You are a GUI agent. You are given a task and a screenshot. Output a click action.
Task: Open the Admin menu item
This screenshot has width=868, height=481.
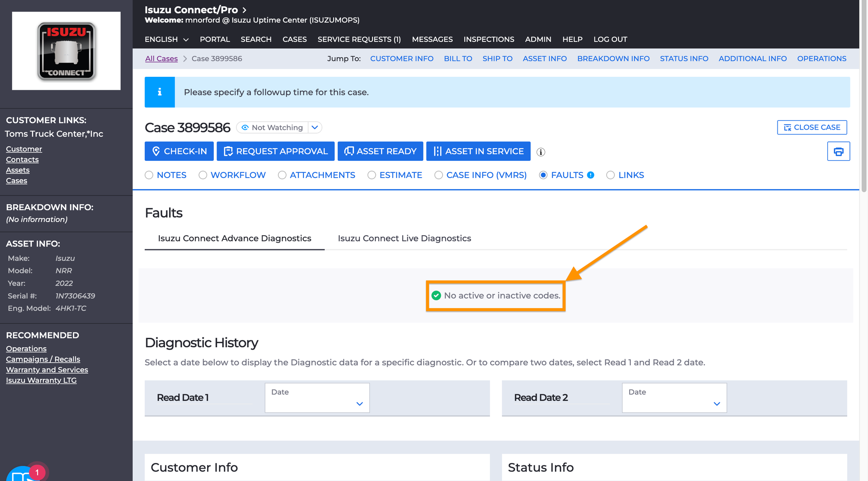[x=538, y=39]
